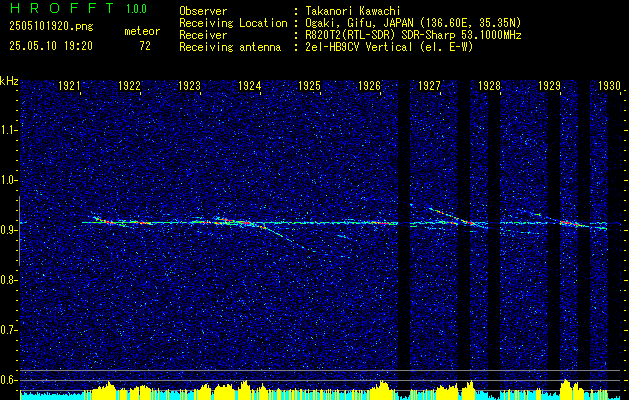The image size is (629, 400).
Task: Click the kHz axis unit label
Action: click(9, 81)
